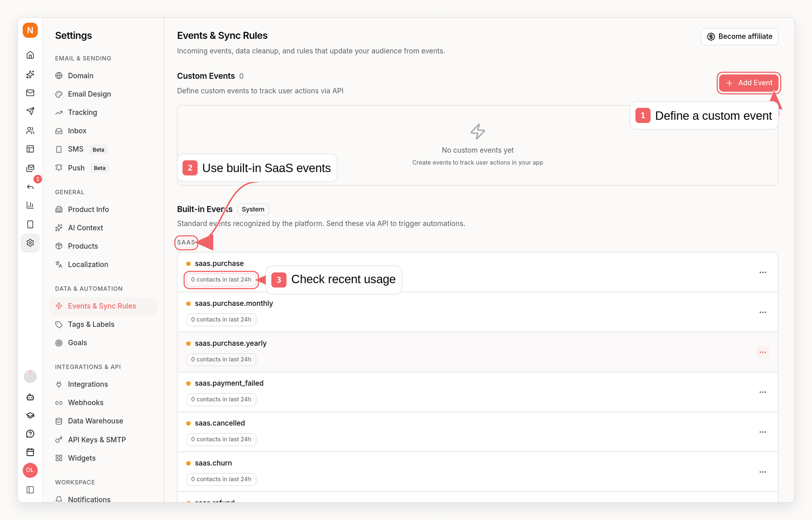Screen dimensions: 812x520
Task: Open SMS Beta settings
Action: 103,149
